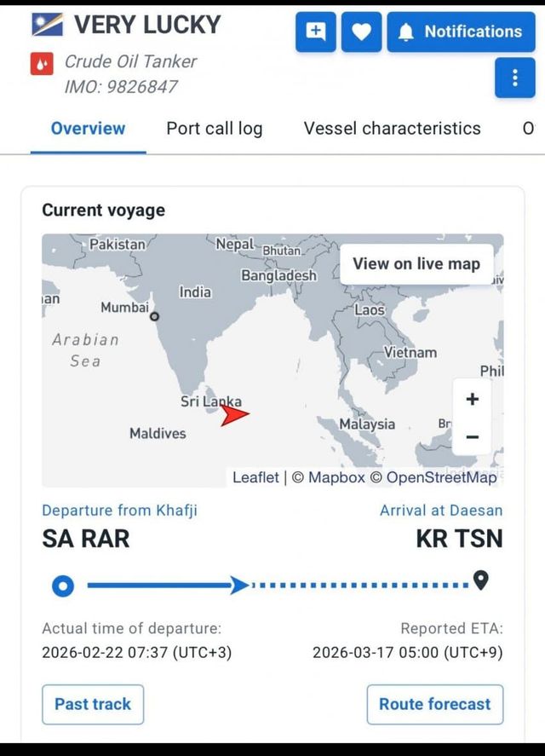Tap the heart favorite icon
The image size is (545, 756).
click(361, 32)
